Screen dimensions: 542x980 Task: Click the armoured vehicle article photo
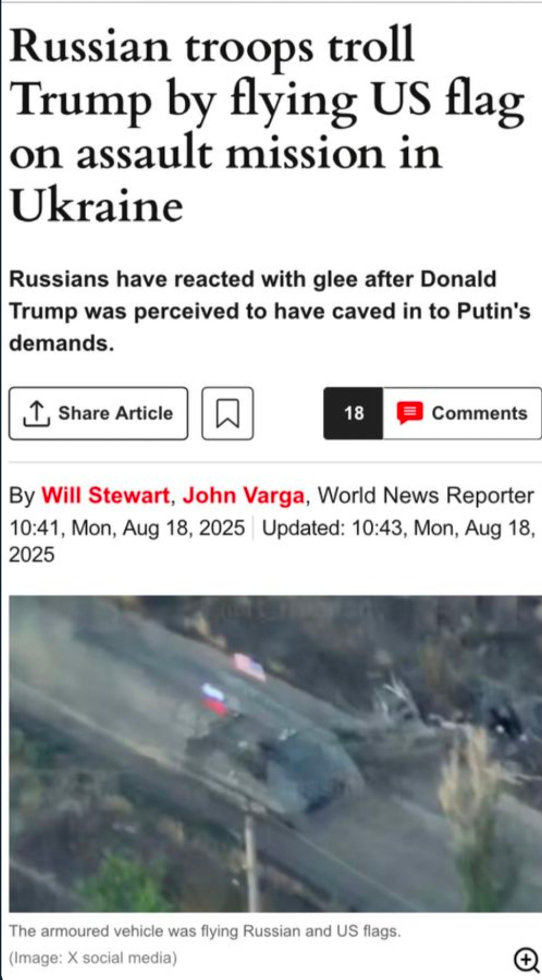tap(275, 753)
